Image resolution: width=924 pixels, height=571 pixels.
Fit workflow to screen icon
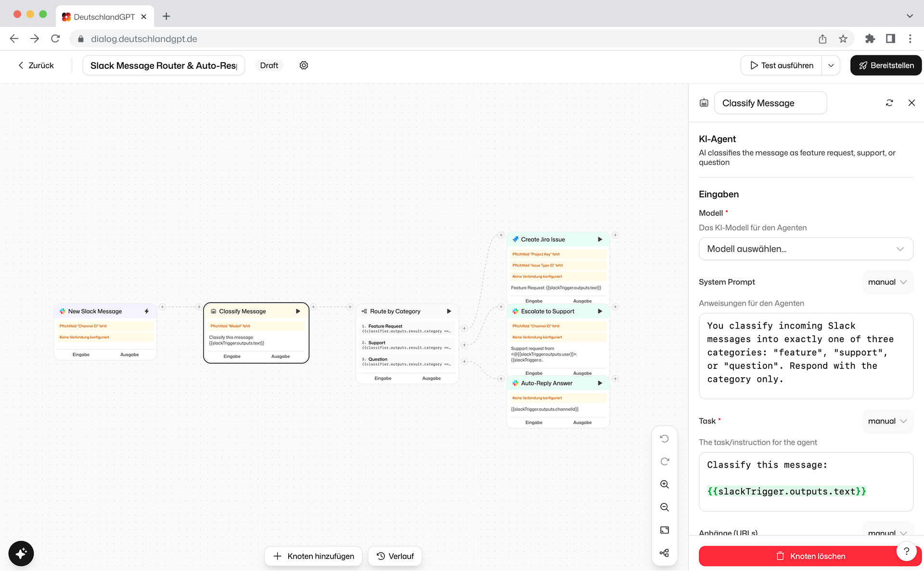(665, 530)
